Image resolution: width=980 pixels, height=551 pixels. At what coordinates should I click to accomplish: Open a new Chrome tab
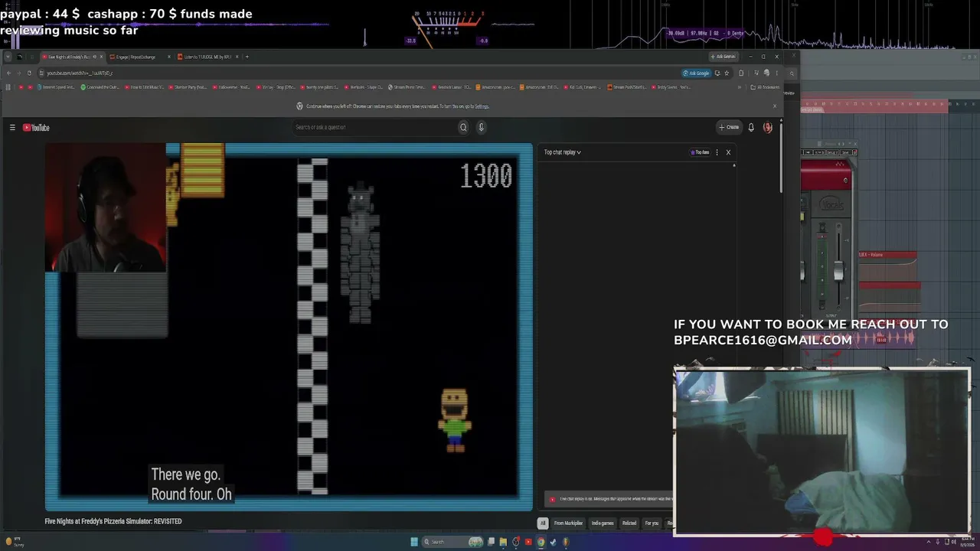(247, 57)
